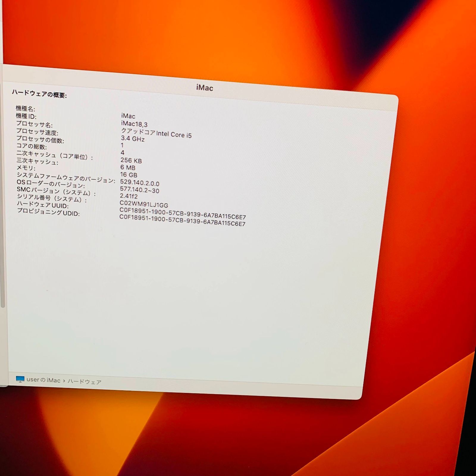This screenshot has height=476, width=476.
Task: Select the 'システムファームウェアのバージョン:' label
Action: pos(66,178)
